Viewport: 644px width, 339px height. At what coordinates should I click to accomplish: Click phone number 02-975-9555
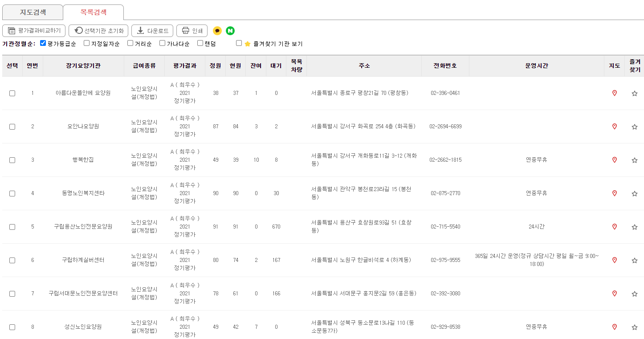click(445, 260)
